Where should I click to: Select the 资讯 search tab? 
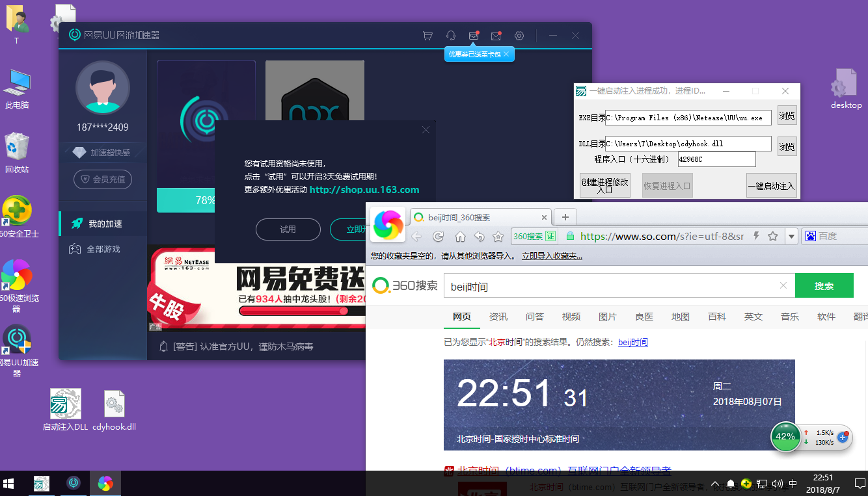tap(498, 317)
